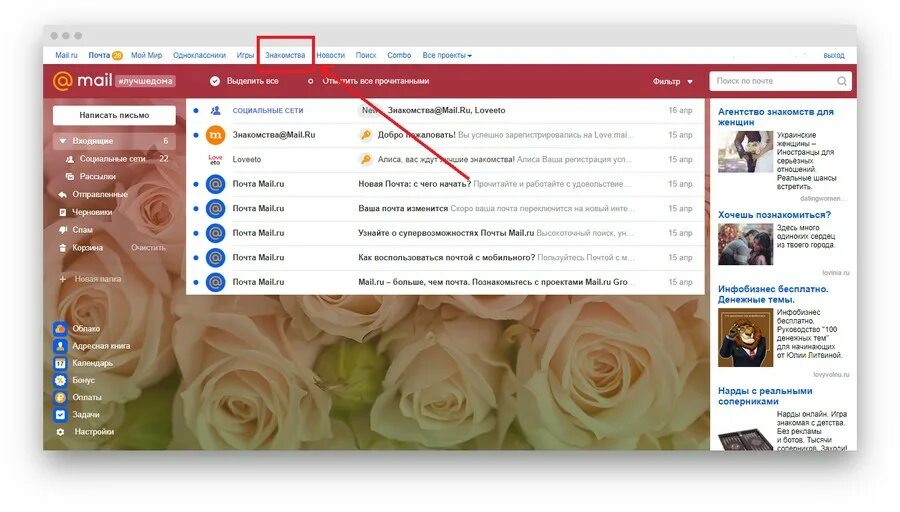Open ad 'Нарды с реальными соперниками'
900x512 pixels.
point(765,396)
